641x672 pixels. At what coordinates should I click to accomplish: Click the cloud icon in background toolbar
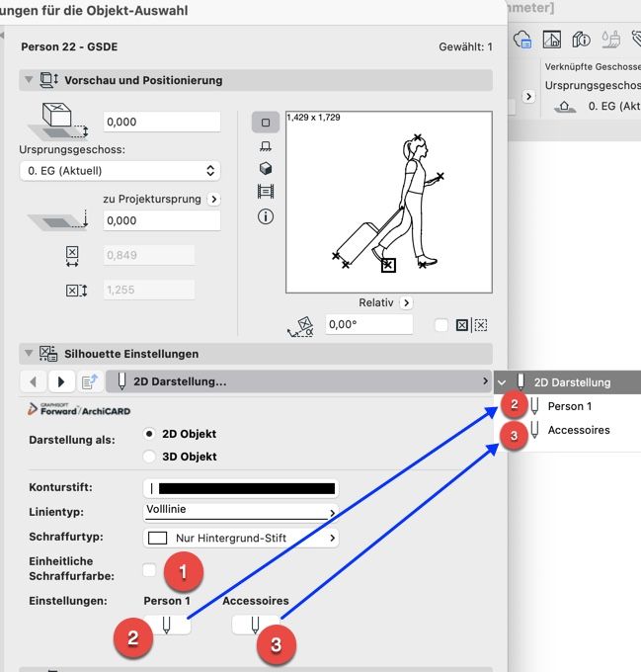tap(522, 40)
